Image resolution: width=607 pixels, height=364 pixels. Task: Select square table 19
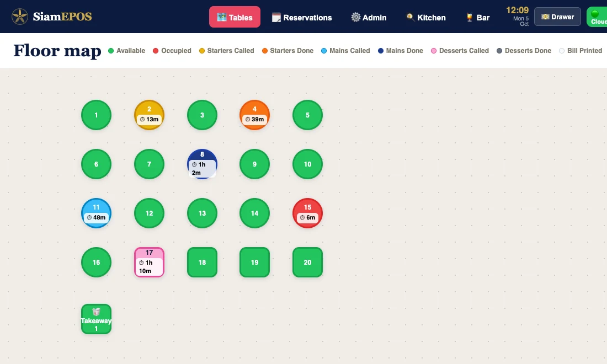pyautogui.click(x=255, y=263)
